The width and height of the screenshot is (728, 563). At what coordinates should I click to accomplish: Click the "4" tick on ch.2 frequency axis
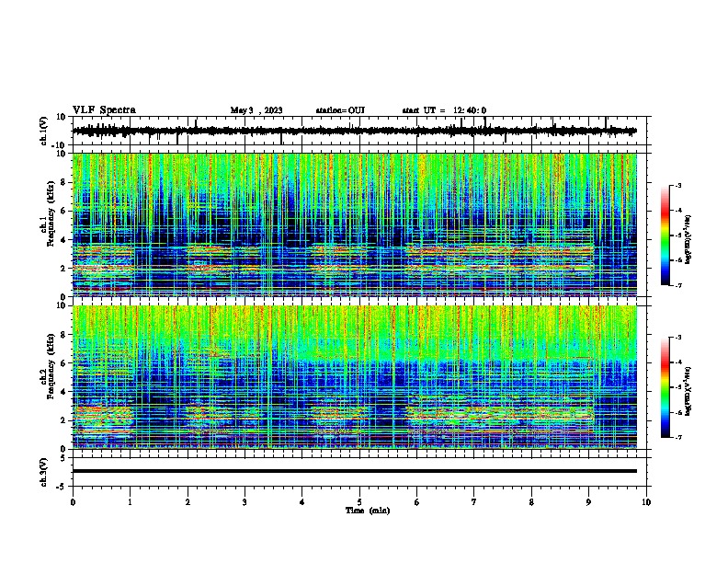(x=63, y=392)
